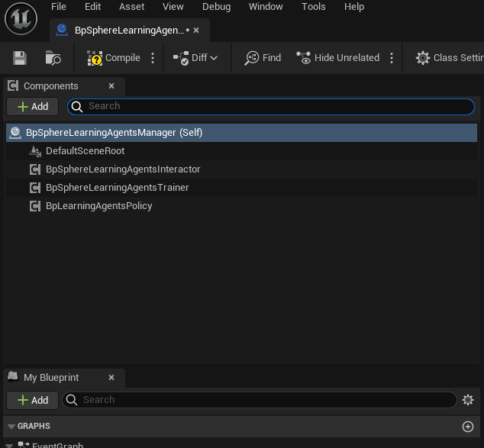Select the My Blueprint panel tab

[x=64, y=378]
